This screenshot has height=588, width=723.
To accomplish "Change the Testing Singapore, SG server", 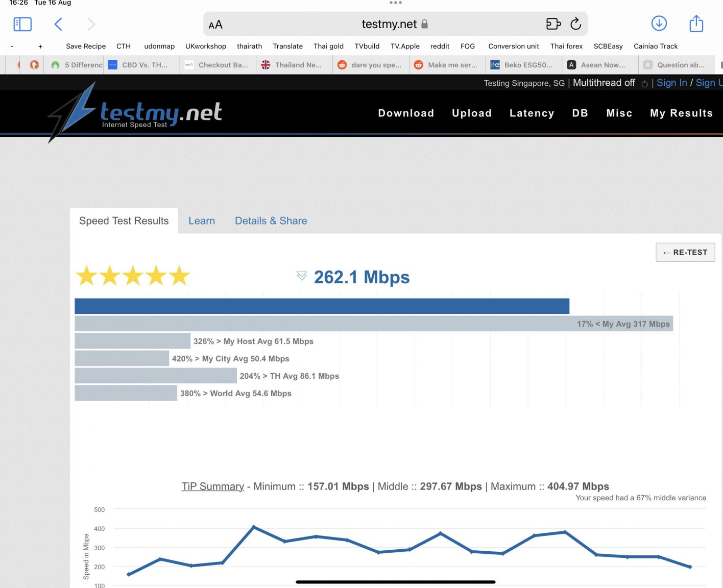I will point(524,83).
